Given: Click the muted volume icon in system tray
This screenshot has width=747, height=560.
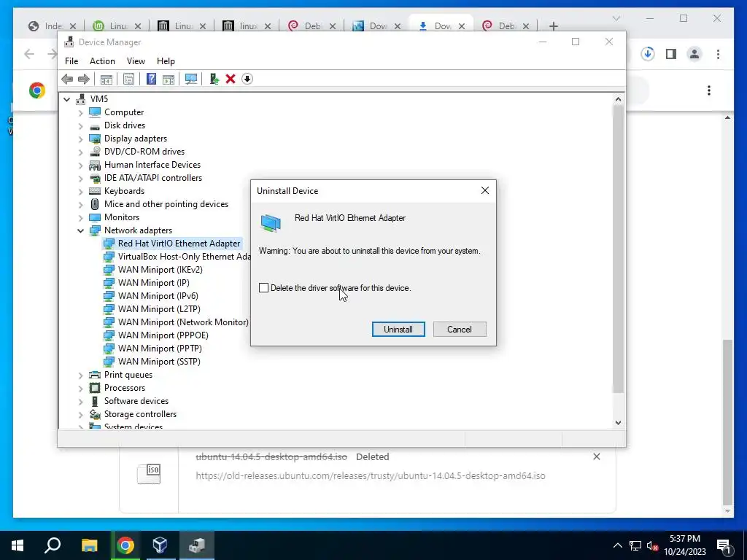Looking at the screenshot, I should click(x=651, y=545).
